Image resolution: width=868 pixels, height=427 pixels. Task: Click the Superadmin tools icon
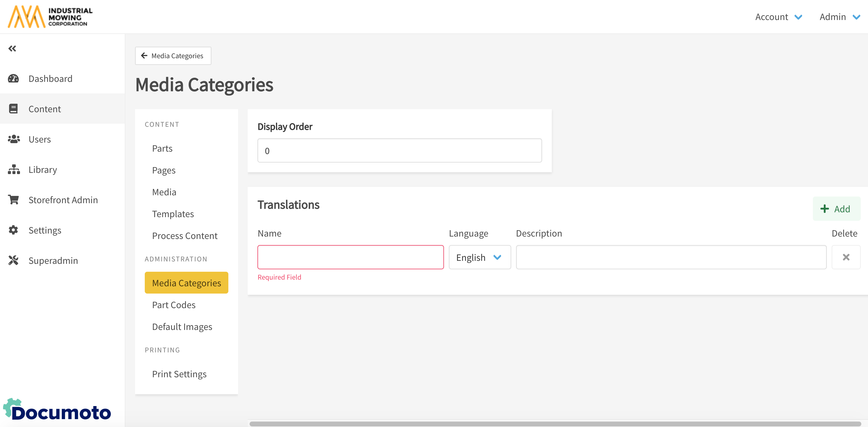point(14,261)
